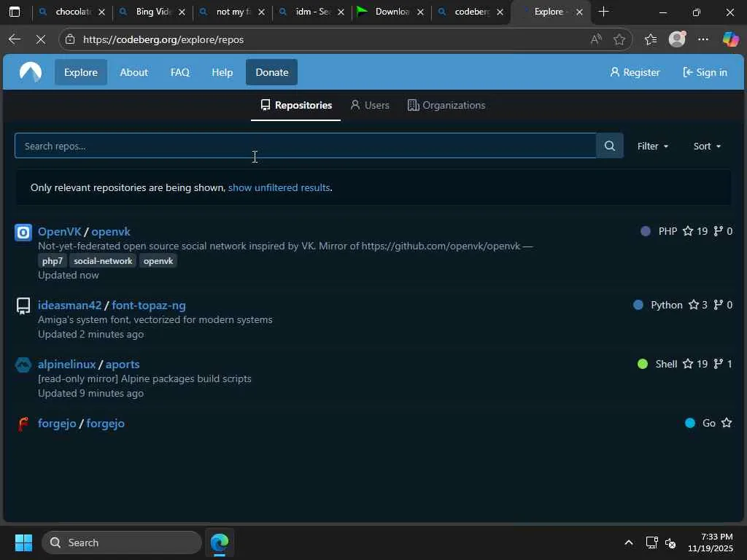Screen dimensions: 747x560
Task: Open the aports repository link
Action: click(x=123, y=365)
